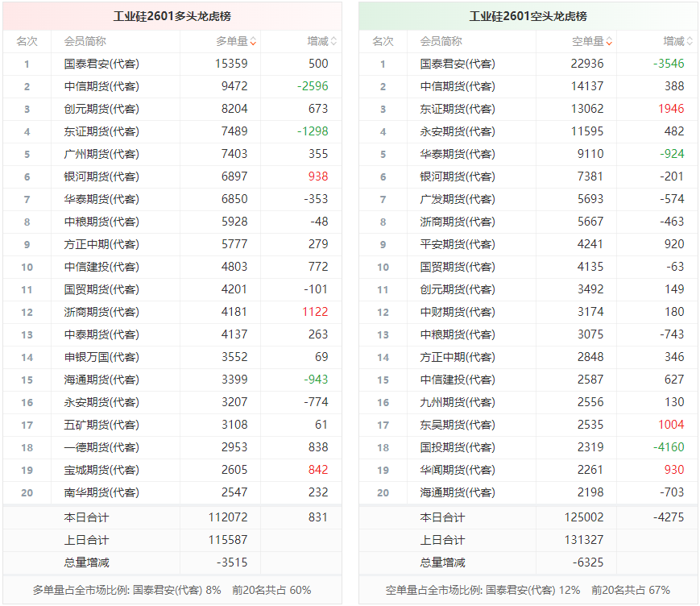Image resolution: width=700 pixels, height=606 pixels.
Task: Click 本日合计 value 112072
Action: coord(228,517)
